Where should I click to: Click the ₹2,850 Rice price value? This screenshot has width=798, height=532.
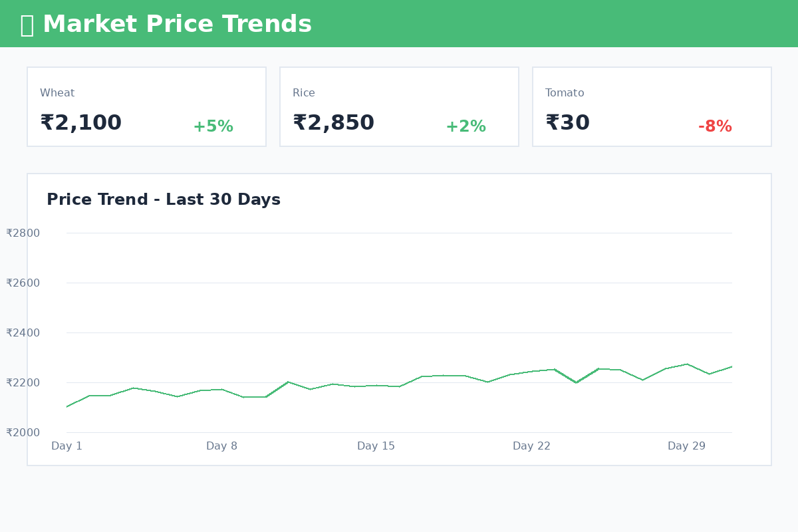tap(333, 123)
